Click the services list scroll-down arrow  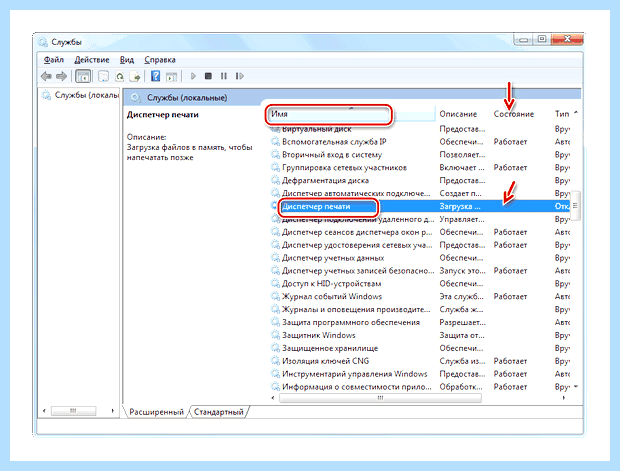pyautogui.click(x=576, y=386)
